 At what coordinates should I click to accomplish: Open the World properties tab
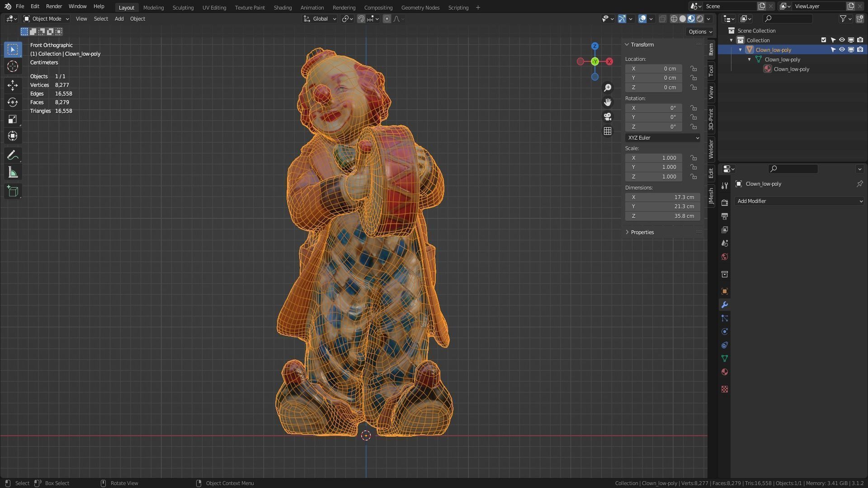click(x=725, y=257)
